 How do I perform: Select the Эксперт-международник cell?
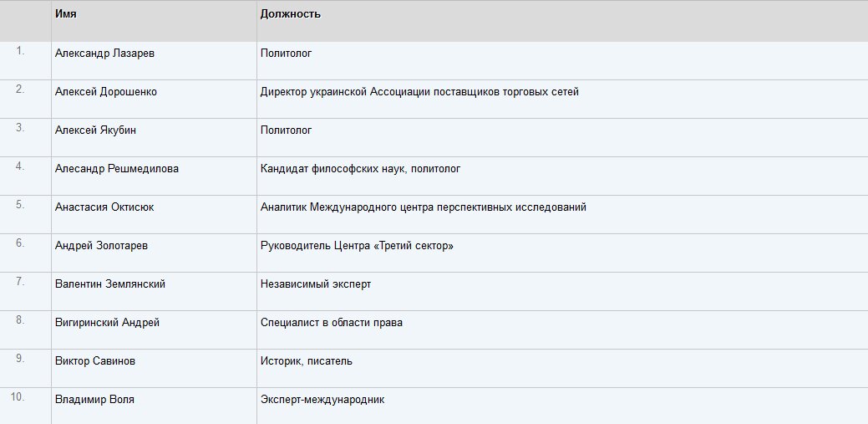point(322,400)
